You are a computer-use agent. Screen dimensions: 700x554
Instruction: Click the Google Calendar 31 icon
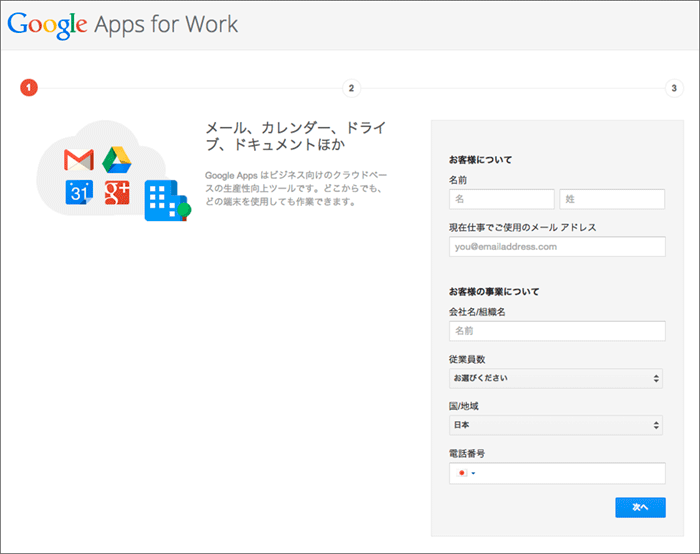pos(79,192)
